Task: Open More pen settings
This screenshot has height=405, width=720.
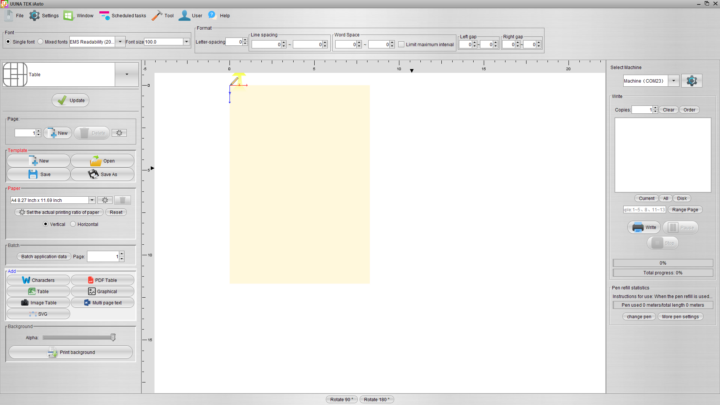Action: (x=680, y=316)
